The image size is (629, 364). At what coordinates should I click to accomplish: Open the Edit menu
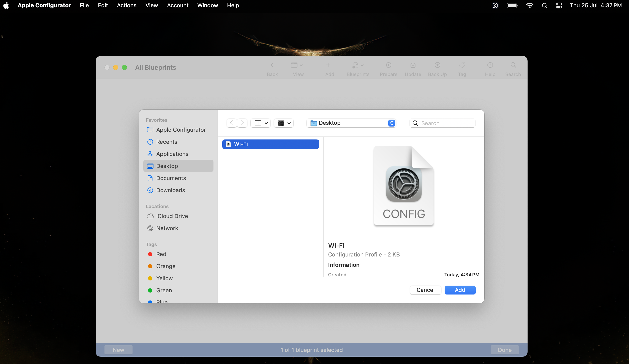tap(103, 5)
